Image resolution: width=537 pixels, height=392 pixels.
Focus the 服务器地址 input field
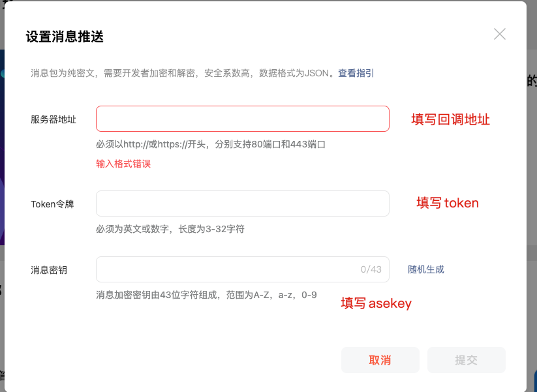tap(243, 119)
